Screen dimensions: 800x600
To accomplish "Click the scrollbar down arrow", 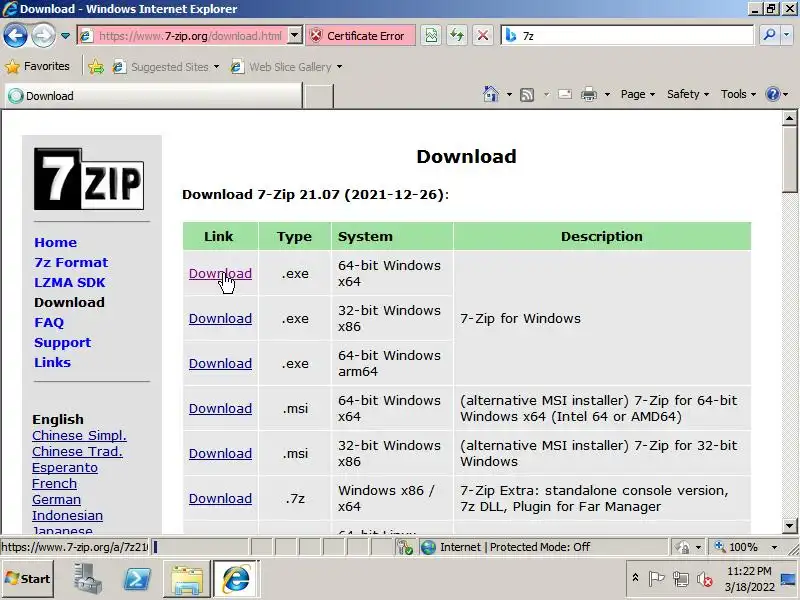I will point(789,526).
